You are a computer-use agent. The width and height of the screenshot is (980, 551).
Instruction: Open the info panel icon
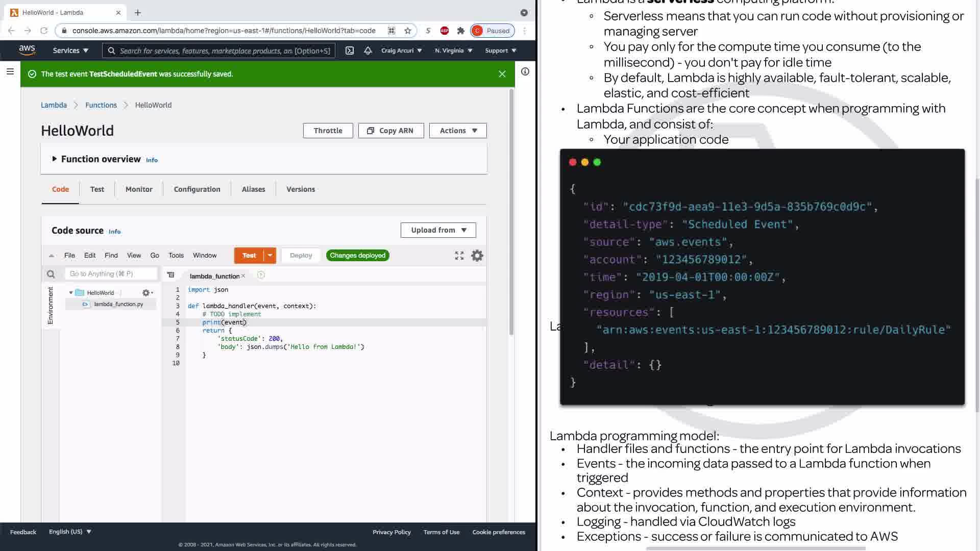click(525, 72)
